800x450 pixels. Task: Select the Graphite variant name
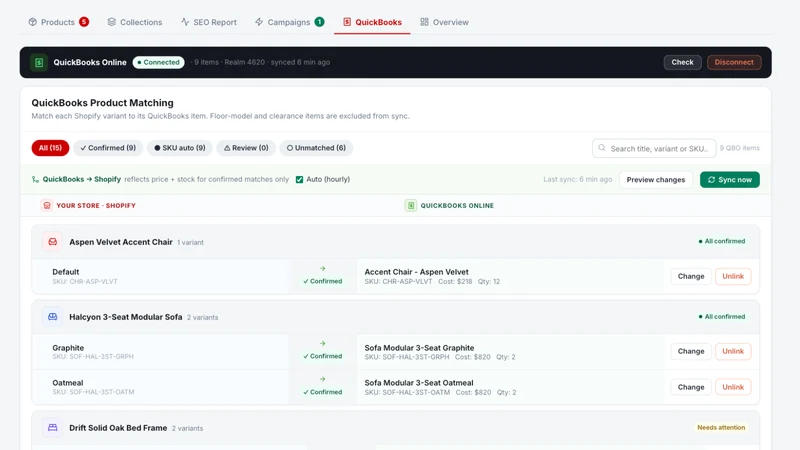tap(68, 347)
